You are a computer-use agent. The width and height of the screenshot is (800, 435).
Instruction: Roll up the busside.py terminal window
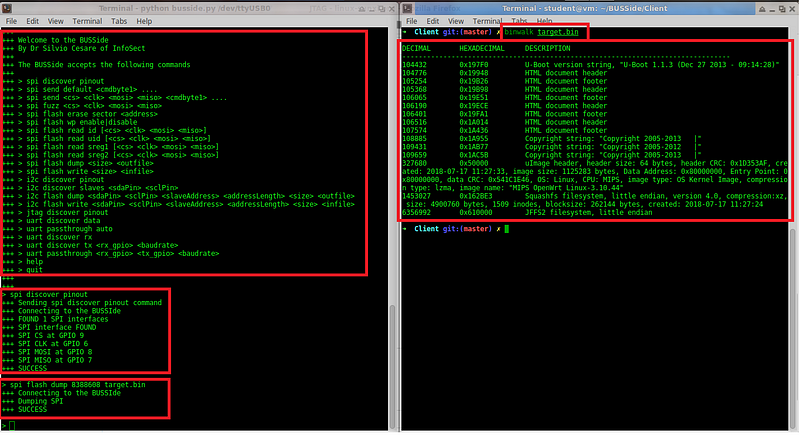[362, 9]
